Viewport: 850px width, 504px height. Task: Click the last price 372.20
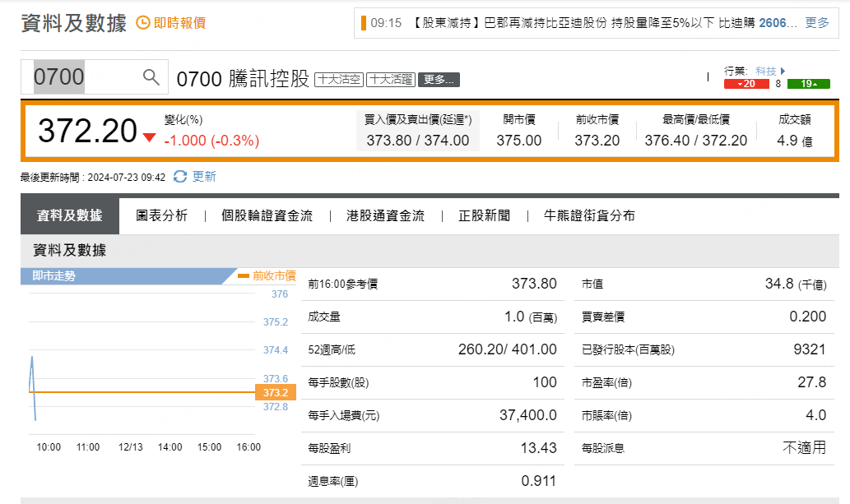[87, 132]
